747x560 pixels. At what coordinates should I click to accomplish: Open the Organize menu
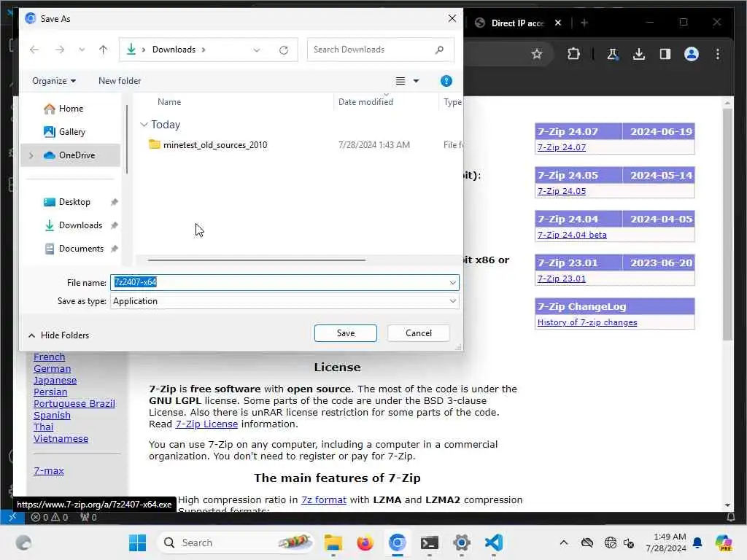[x=53, y=81]
